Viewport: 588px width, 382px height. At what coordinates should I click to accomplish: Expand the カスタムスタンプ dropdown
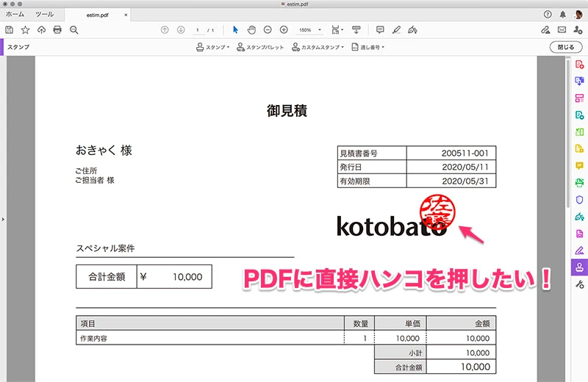[x=318, y=47]
